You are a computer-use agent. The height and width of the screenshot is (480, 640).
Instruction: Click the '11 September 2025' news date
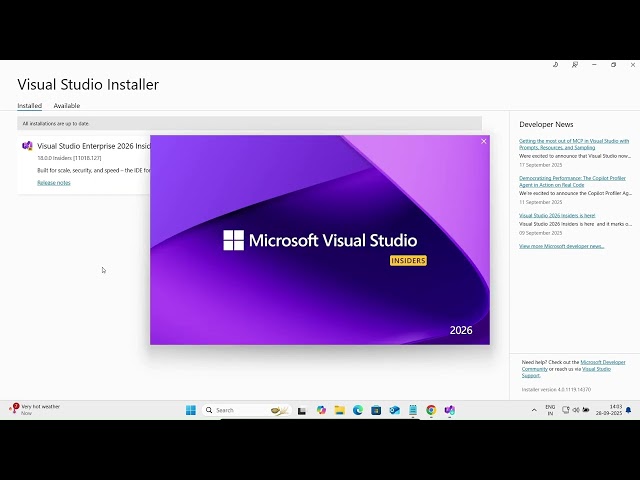[540, 202]
